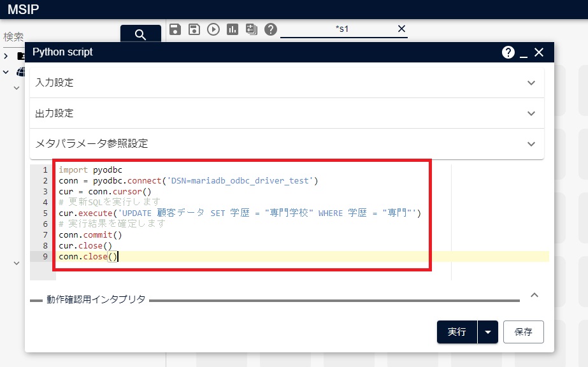Click the search magnifier button

tap(141, 34)
